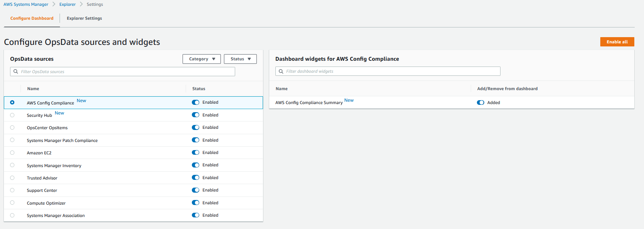Image resolution: width=644 pixels, height=229 pixels.
Task: Click New badge beside Security Hub
Action: tap(60, 113)
